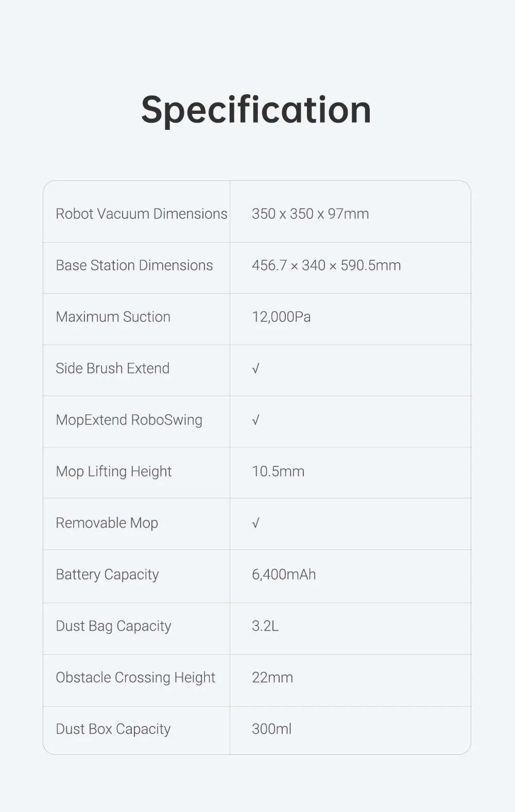Image resolution: width=515 pixels, height=812 pixels.
Task: Click the Side Brush Extend checkmark
Action: [x=255, y=368]
